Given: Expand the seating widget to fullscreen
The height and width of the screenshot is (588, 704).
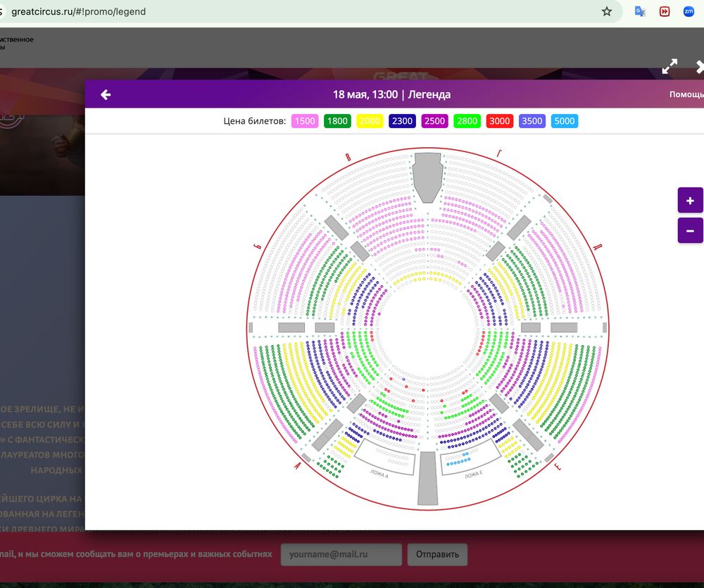Looking at the screenshot, I should click(670, 67).
